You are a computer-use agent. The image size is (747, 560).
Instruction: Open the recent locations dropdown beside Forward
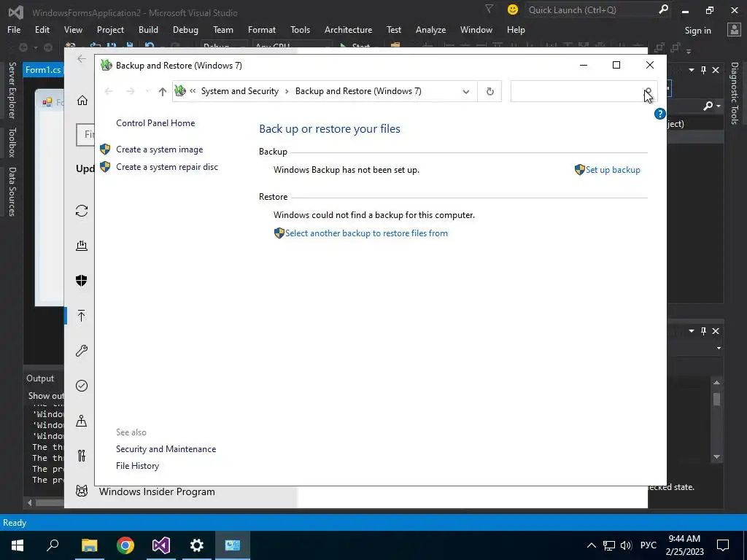click(x=147, y=91)
